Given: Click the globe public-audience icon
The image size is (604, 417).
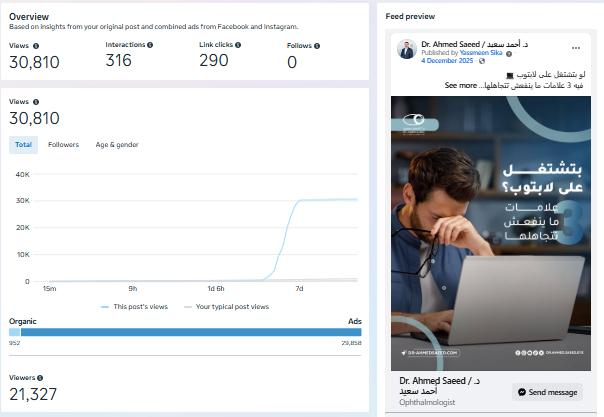Looking at the screenshot, I should click(x=481, y=61).
